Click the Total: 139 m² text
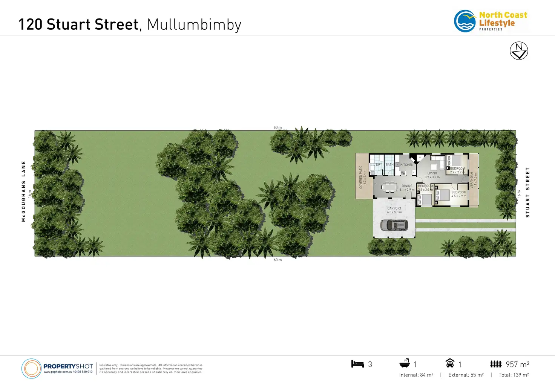Viewport: 555px width, 392px height. click(514, 375)
